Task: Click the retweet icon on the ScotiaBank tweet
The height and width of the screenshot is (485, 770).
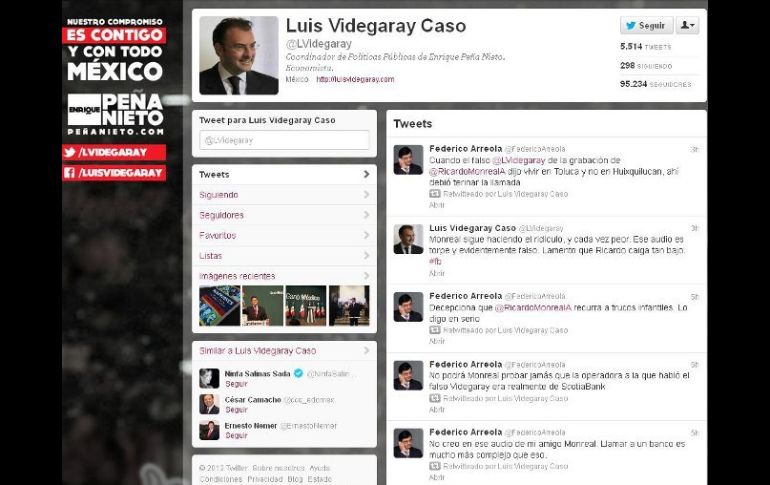Action: (x=435, y=398)
